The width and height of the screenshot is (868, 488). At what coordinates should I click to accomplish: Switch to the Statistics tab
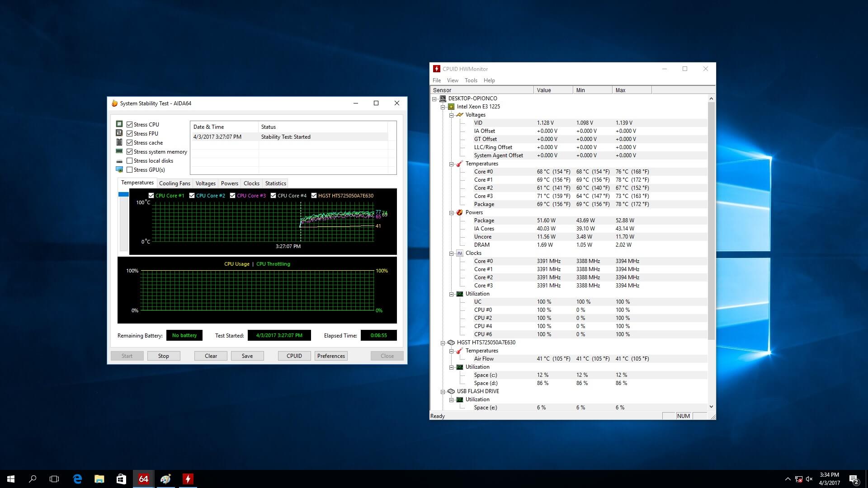[275, 183]
